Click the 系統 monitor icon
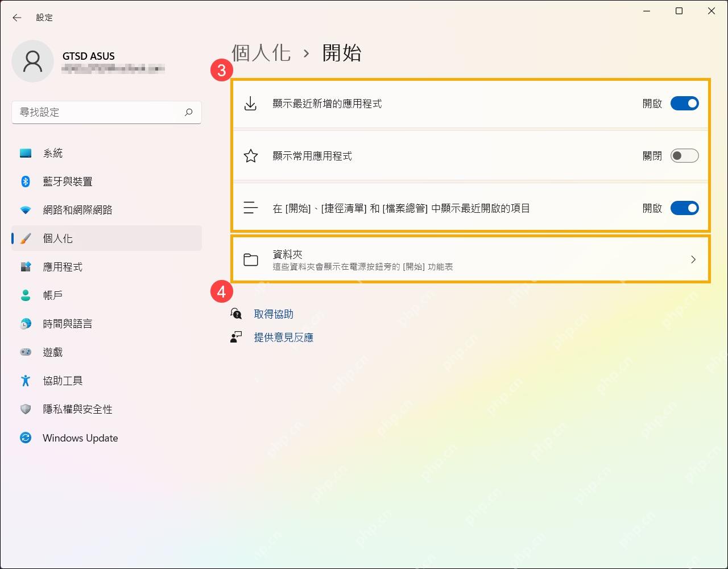 (26, 153)
